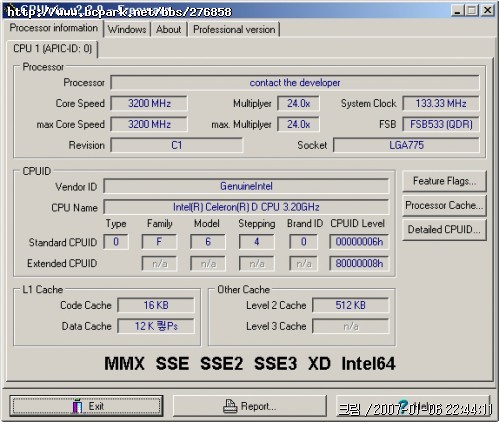
Task: Open the Detailed CPUID... dialog
Action: tap(444, 230)
